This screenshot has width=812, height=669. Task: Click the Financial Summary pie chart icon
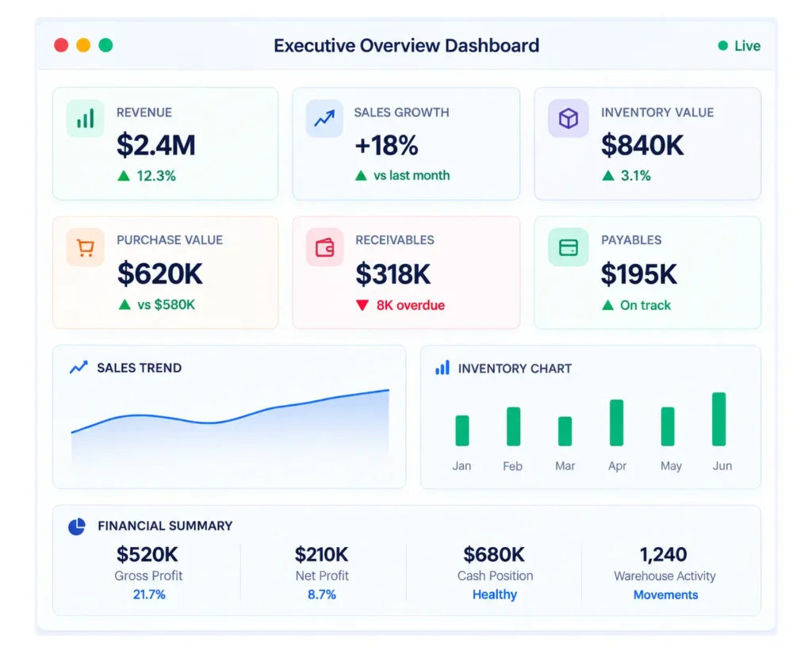pyautogui.click(x=77, y=526)
